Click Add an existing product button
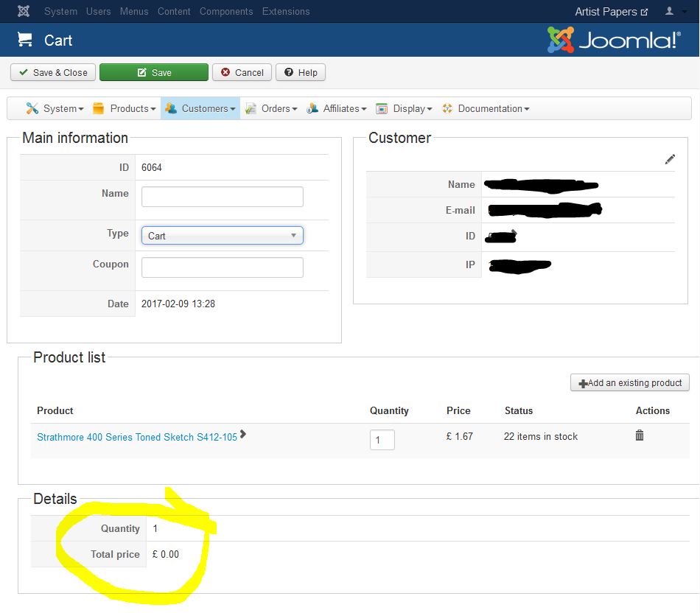The width and height of the screenshot is (700, 613). (x=630, y=382)
